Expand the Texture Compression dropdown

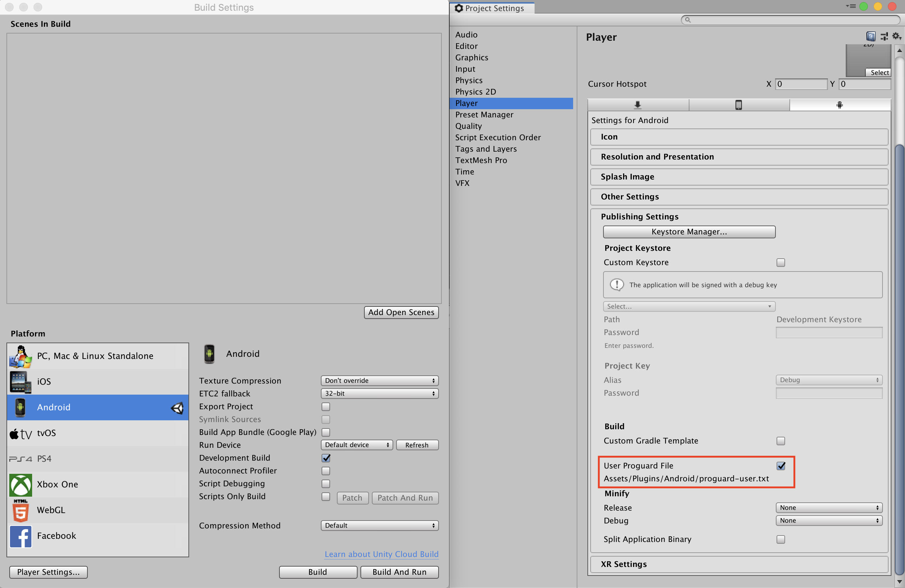379,380
